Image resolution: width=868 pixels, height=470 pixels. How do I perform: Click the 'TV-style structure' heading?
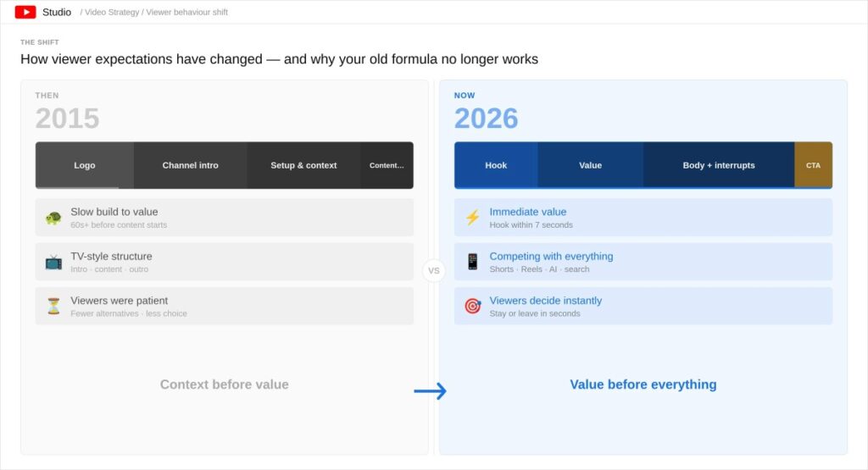[111, 257]
